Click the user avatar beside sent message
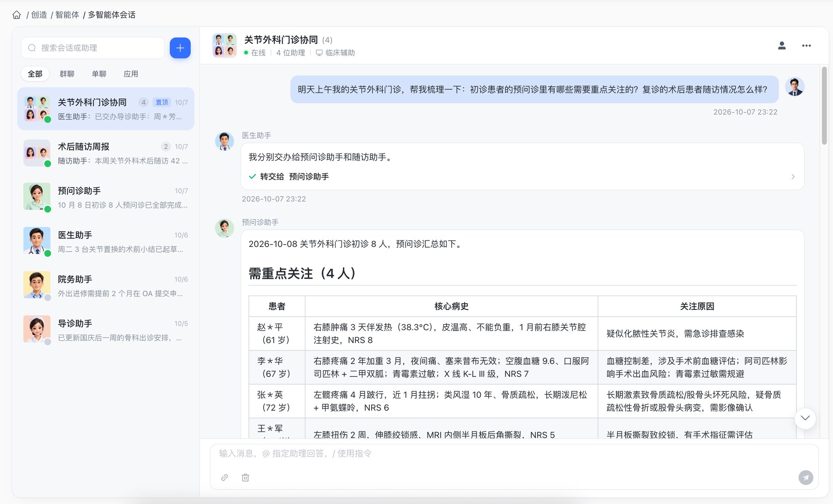Image resolution: width=833 pixels, height=504 pixels. click(795, 86)
